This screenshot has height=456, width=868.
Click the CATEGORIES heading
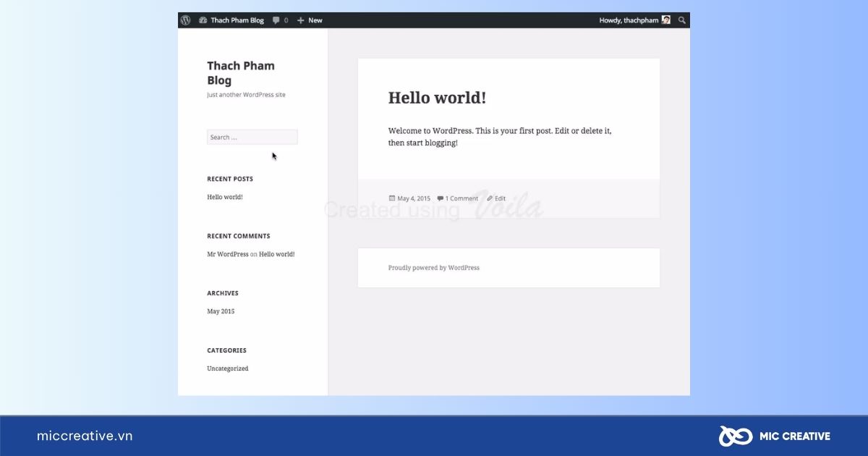pos(227,350)
